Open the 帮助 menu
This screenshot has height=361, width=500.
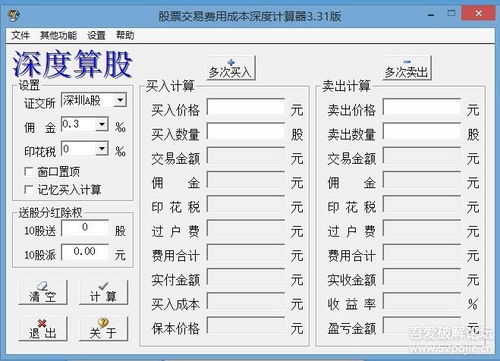(125, 35)
